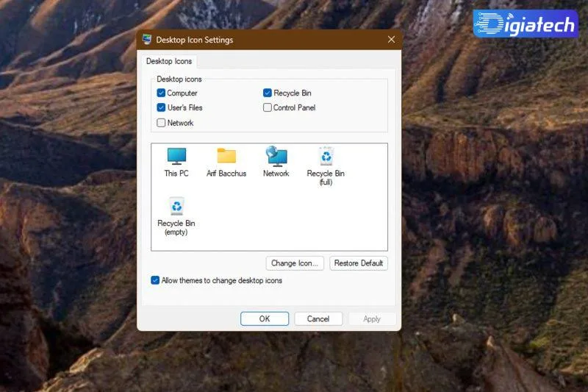Click the "Desktop Icon Settings" title text
The width and height of the screenshot is (588, 392).
(x=195, y=40)
